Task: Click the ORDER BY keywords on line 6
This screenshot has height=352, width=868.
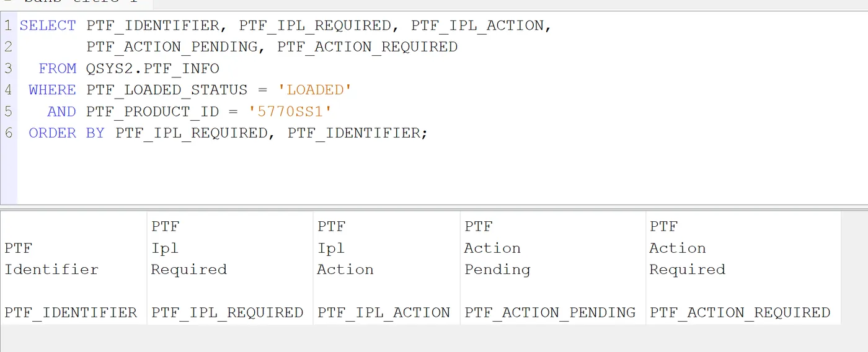Action: pyautogui.click(x=67, y=133)
